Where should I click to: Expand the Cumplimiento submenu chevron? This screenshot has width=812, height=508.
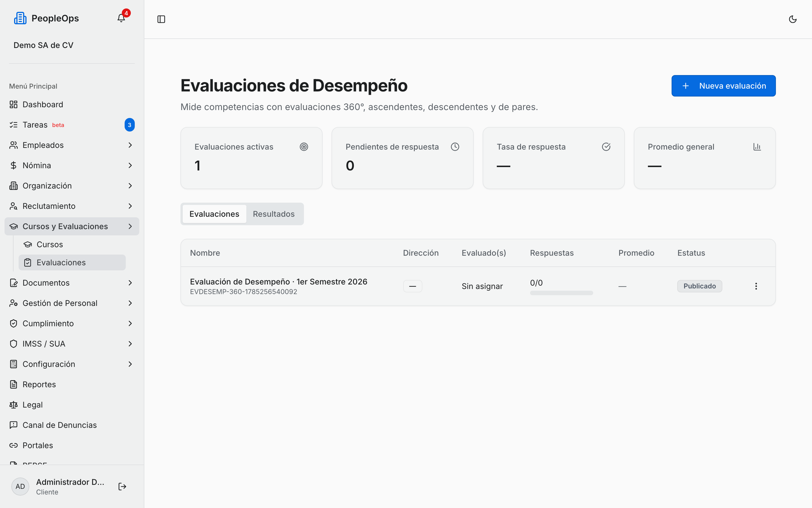tap(130, 323)
